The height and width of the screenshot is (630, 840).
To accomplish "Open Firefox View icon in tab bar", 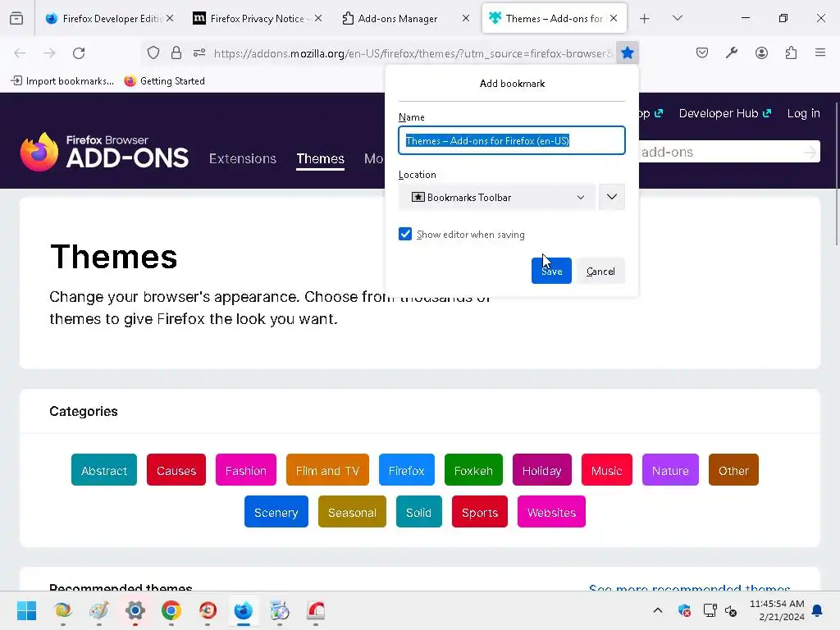I will coord(16,18).
